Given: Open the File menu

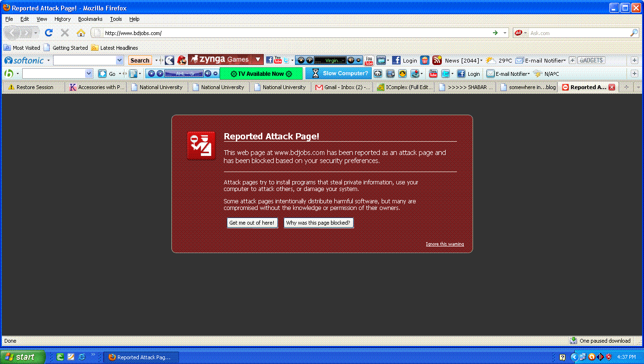Looking at the screenshot, I should click(x=9, y=19).
